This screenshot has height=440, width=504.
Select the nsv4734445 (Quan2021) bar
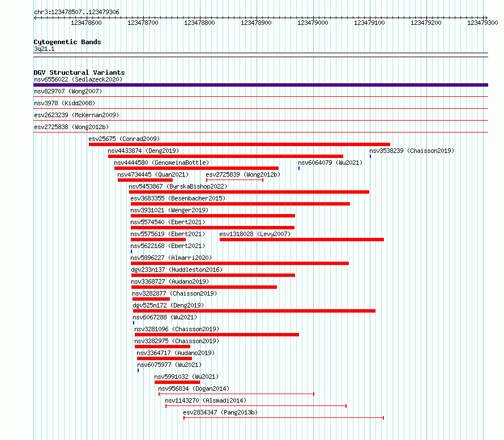pos(146,180)
